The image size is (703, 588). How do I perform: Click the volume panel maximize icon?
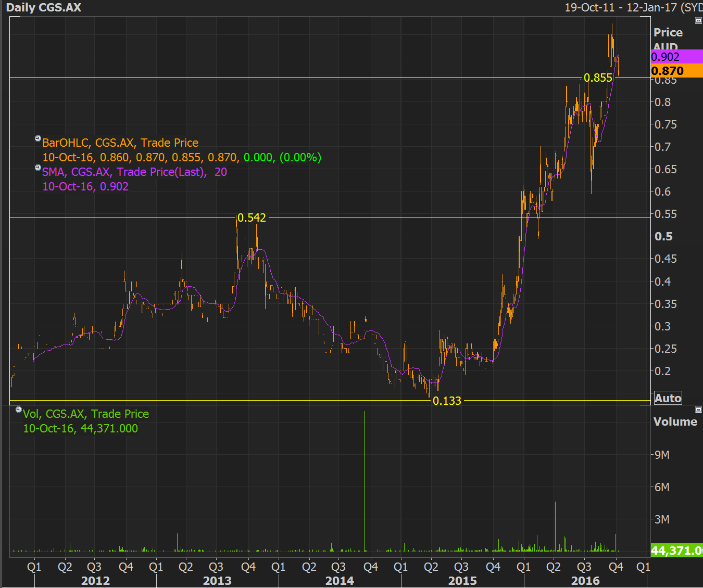coord(699,410)
